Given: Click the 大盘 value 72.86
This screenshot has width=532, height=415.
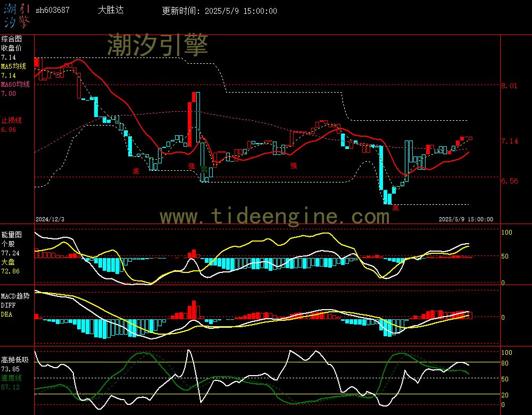Looking at the screenshot, I should point(10,271).
